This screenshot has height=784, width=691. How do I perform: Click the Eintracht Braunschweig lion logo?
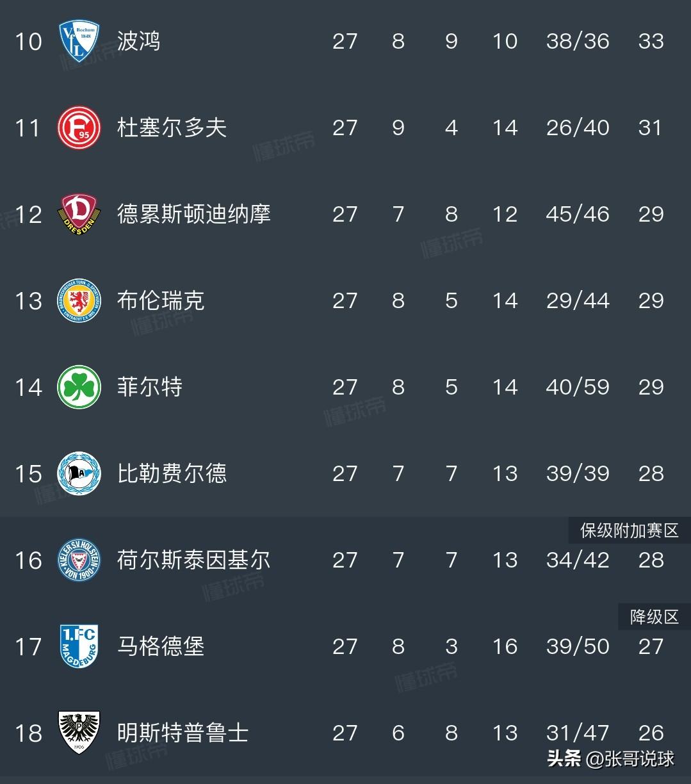coord(79,300)
